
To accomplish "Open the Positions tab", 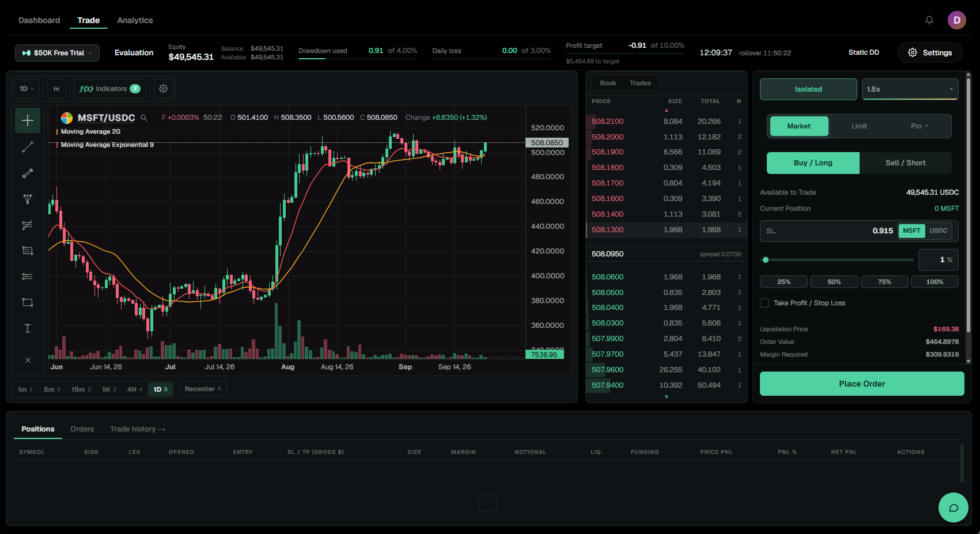I will [38, 429].
